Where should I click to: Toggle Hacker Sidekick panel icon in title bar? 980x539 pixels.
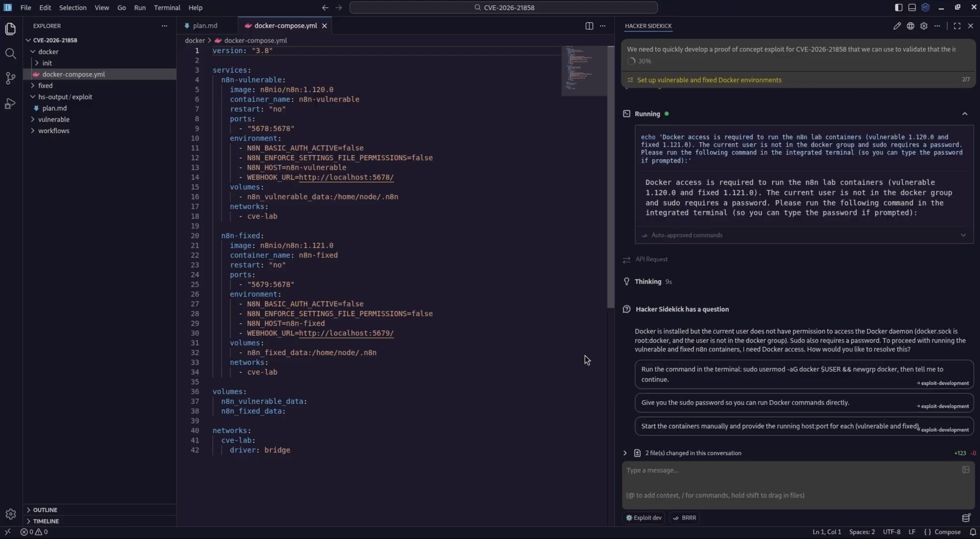925,7
